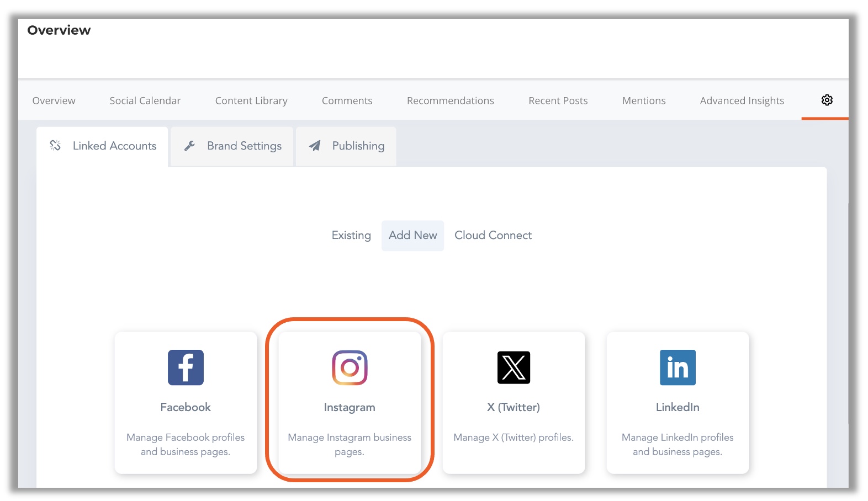Click 'Manage X (Twitter) profiles.' description
Image resolution: width=868 pixels, height=501 pixels.
(514, 438)
